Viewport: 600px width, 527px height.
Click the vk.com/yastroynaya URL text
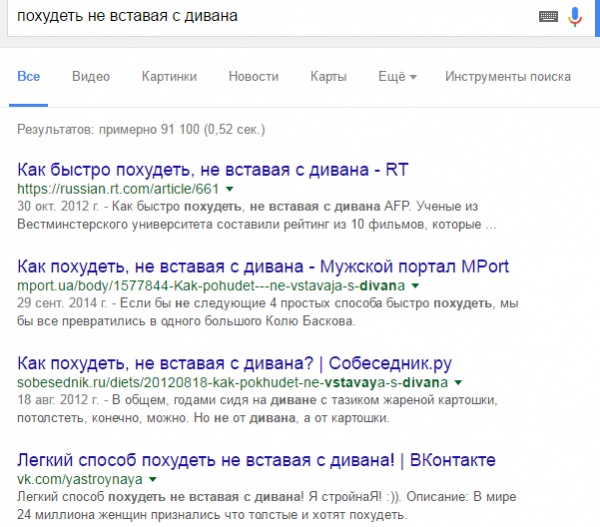pyautogui.click(x=80, y=479)
